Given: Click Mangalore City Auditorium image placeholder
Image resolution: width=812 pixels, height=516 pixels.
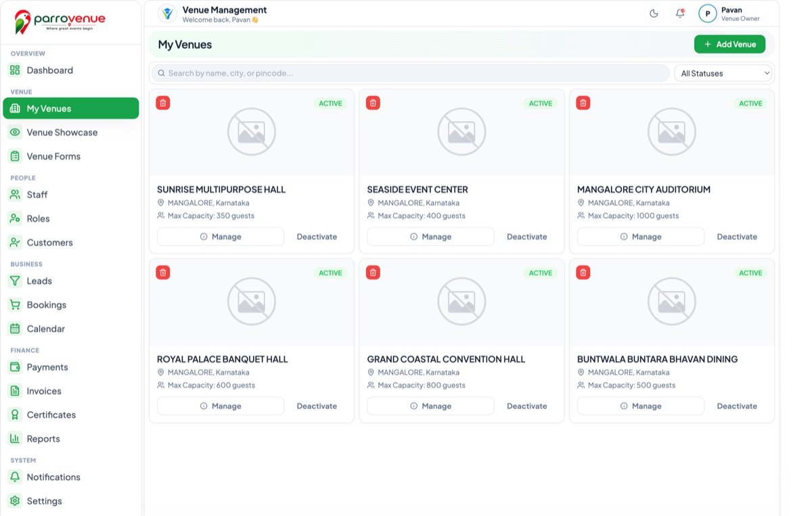Looking at the screenshot, I should [x=672, y=132].
